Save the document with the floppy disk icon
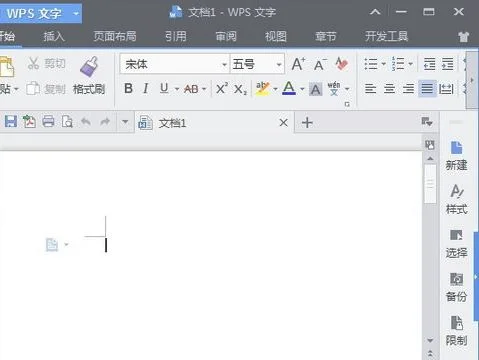Image resolution: width=479 pixels, height=360 pixels. pyautogui.click(x=11, y=121)
